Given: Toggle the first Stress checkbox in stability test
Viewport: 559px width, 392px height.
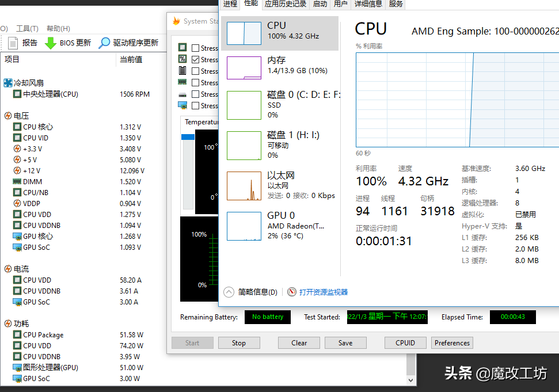Looking at the screenshot, I should click(195, 48).
